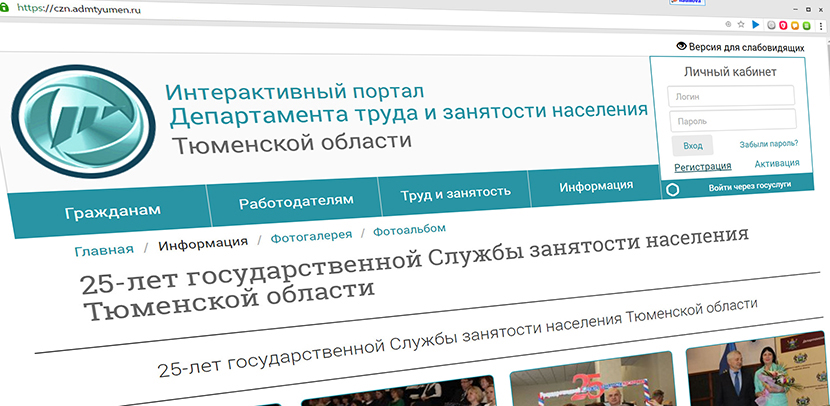Screen dimensions: 830x406
Task: Click the eye icon for the visually impaired version
Action: (x=681, y=46)
